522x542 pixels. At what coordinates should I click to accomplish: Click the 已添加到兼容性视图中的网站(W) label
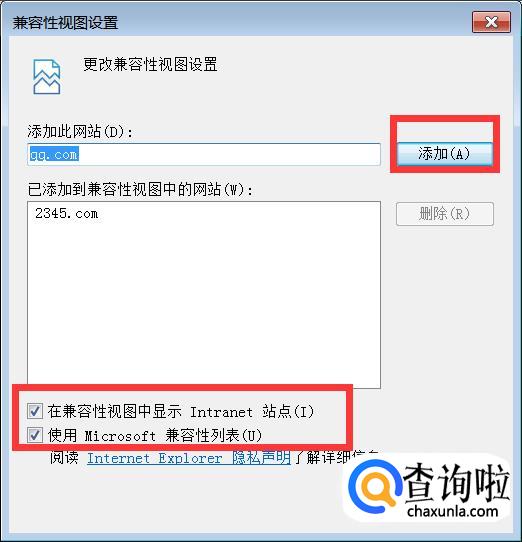tap(140, 189)
